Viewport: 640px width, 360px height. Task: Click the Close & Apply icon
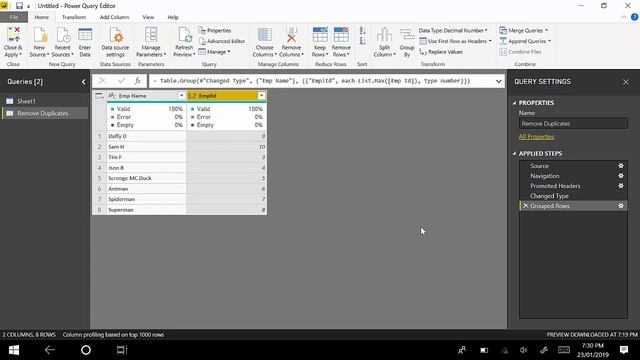[13, 35]
